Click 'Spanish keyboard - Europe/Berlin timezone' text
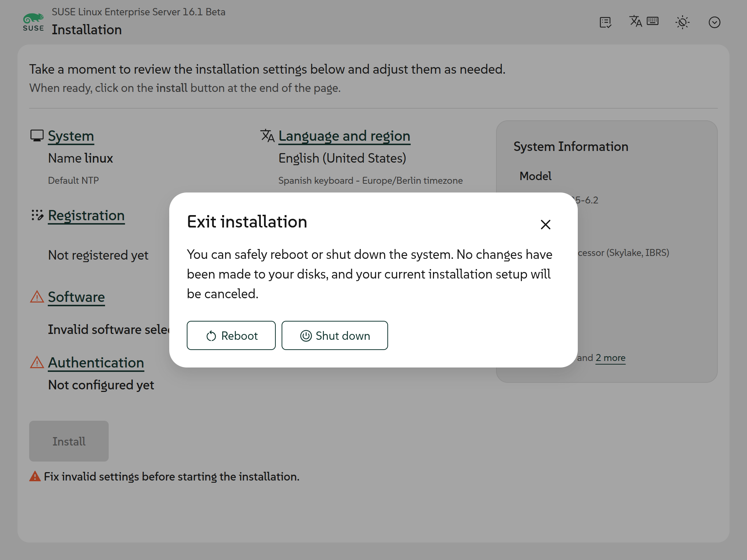747x560 pixels. click(371, 180)
